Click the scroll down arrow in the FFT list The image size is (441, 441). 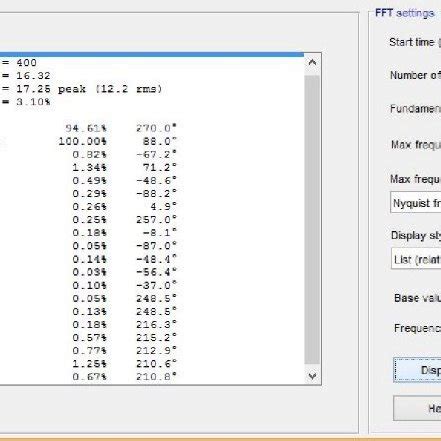(x=312, y=376)
